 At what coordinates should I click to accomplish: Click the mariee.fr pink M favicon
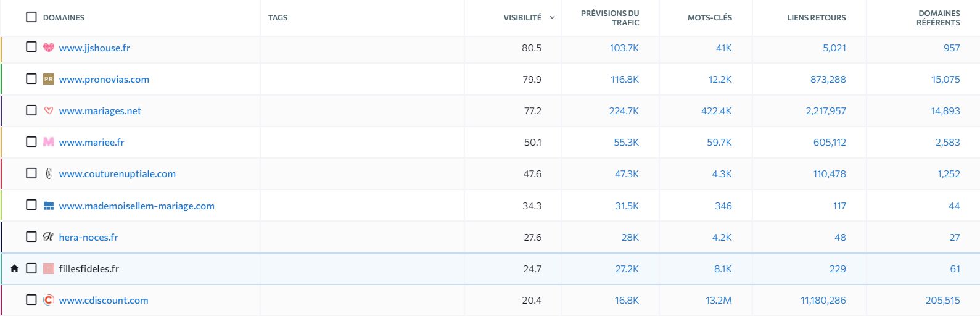[x=49, y=142]
